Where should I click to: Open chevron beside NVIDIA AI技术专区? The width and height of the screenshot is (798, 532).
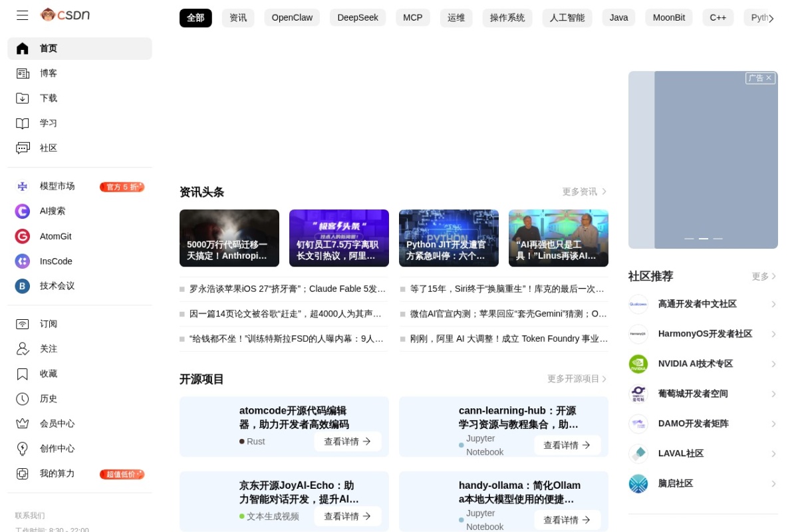(773, 364)
